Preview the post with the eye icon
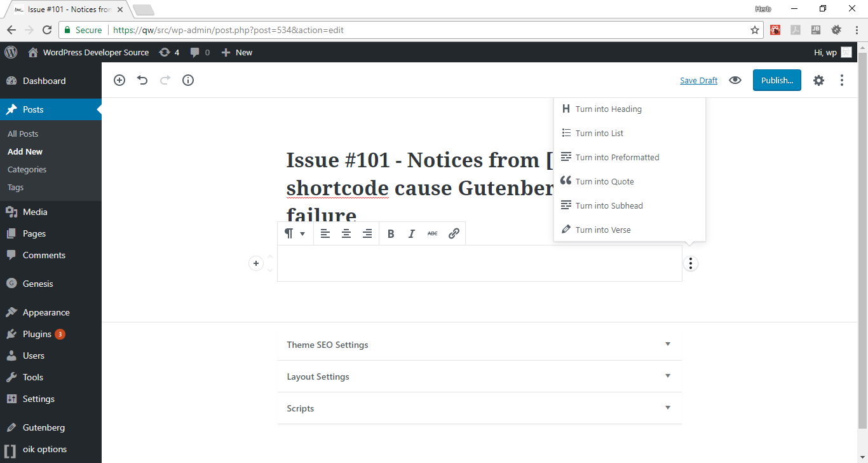 735,80
